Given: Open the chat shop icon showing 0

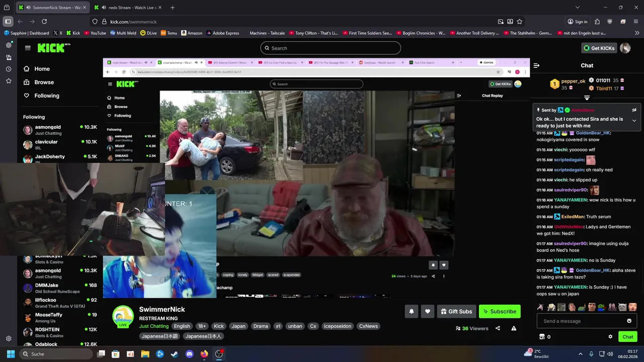Looking at the screenshot, I should coord(545,337).
